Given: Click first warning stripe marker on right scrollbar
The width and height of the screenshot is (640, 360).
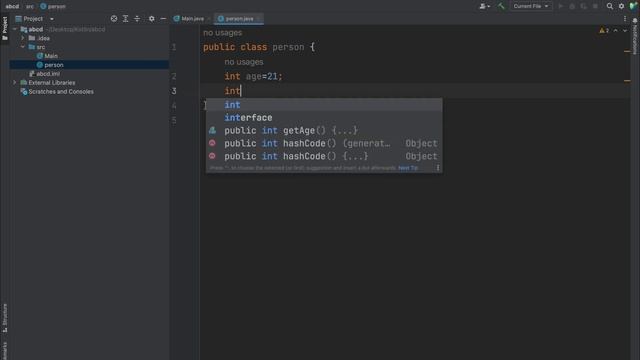Looking at the screenshot, I should coord(627,51).
